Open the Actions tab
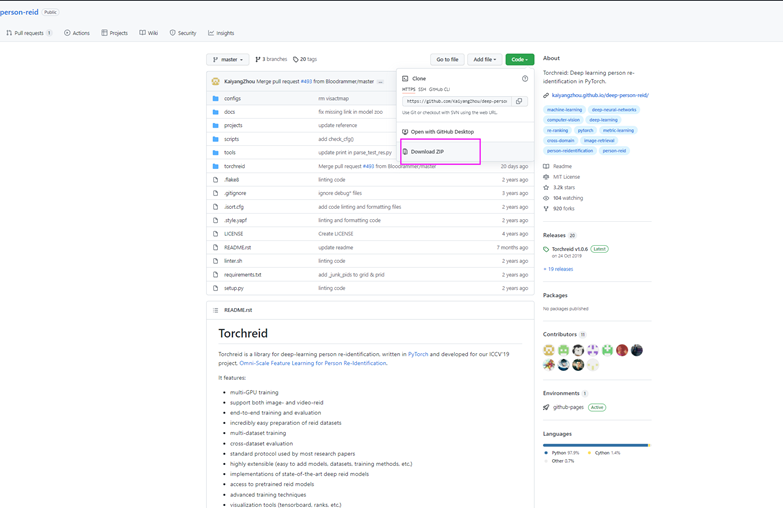783x508 pixels. [77, 33]
